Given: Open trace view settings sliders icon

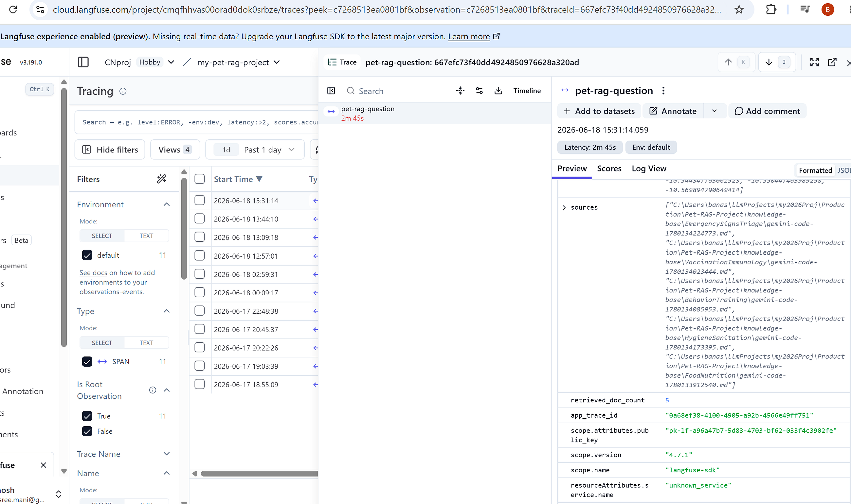Looking at the screenshot, I should 479,91.
